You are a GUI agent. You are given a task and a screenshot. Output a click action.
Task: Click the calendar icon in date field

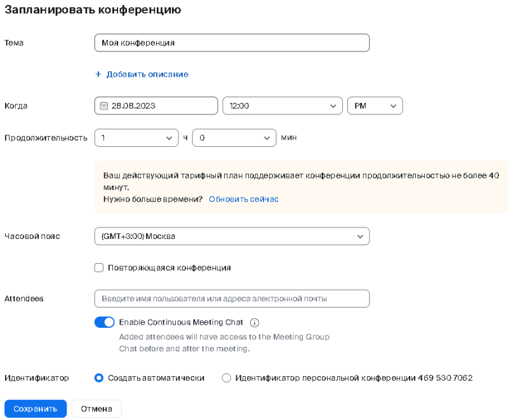(104, 105)
